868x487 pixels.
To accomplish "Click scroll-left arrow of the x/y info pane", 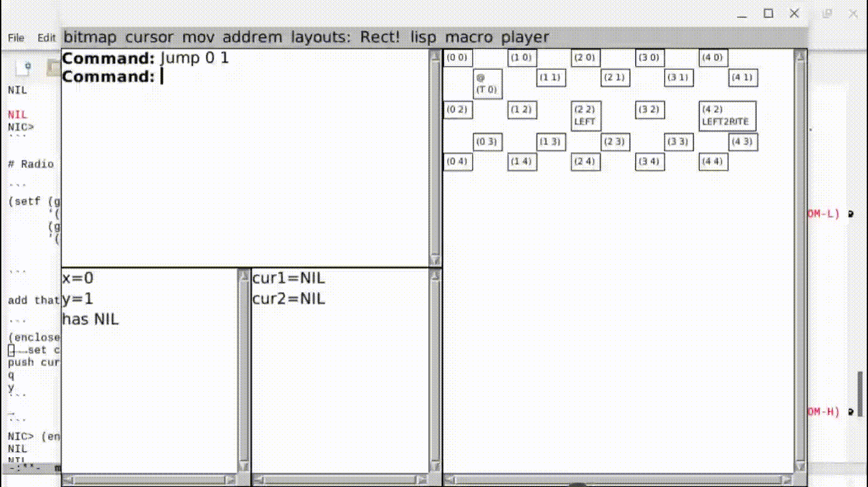I will click(x=67, y=480).
